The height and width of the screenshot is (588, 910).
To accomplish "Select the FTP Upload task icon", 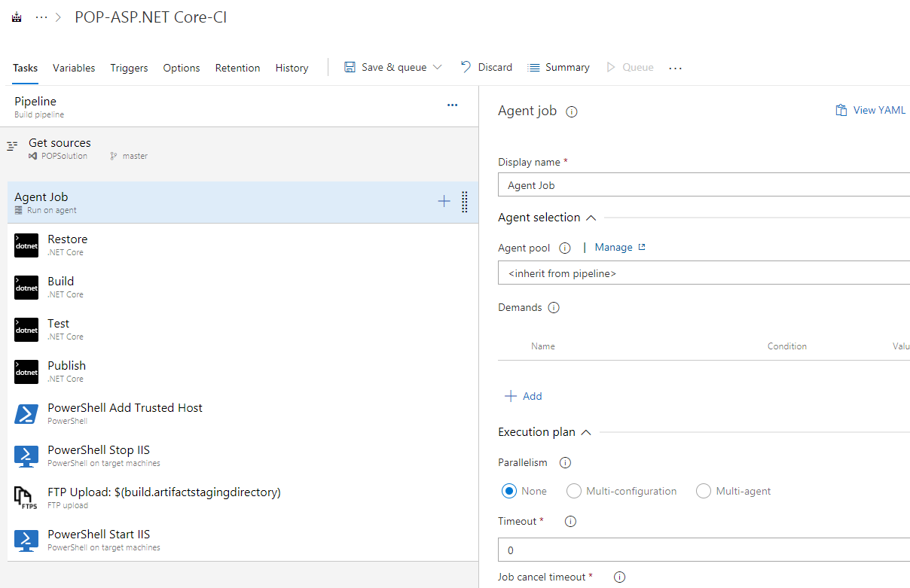I will 26,498.
